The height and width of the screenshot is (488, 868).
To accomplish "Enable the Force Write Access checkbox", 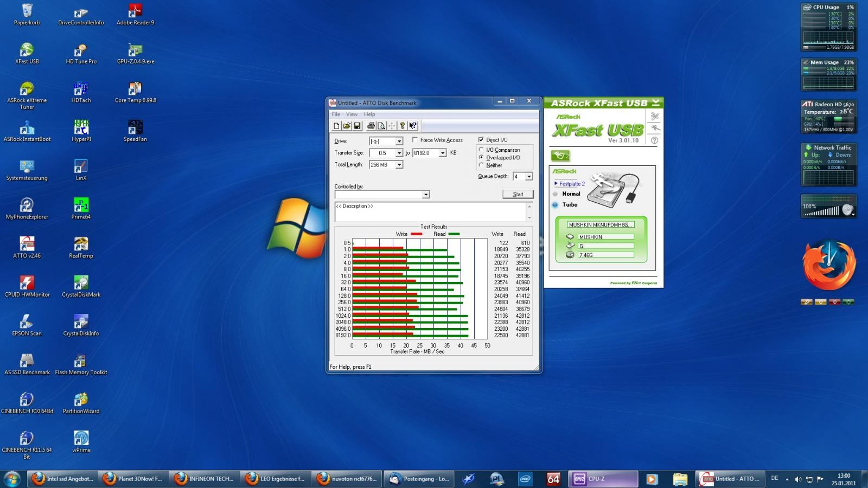I will pyautogui.click(x=416, y=140).
